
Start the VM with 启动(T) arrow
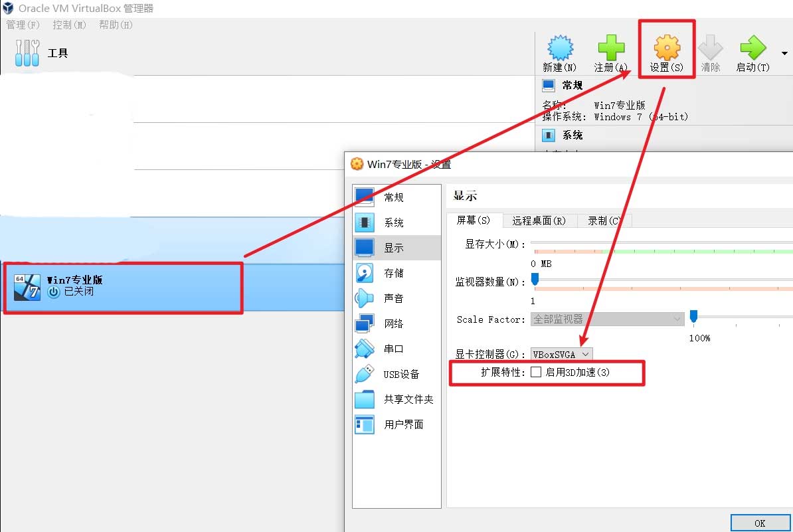tap(753, 48)
